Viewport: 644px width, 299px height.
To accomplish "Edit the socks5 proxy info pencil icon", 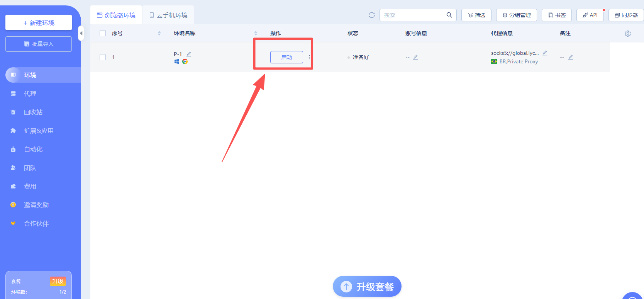I will (x=545, y=53).
